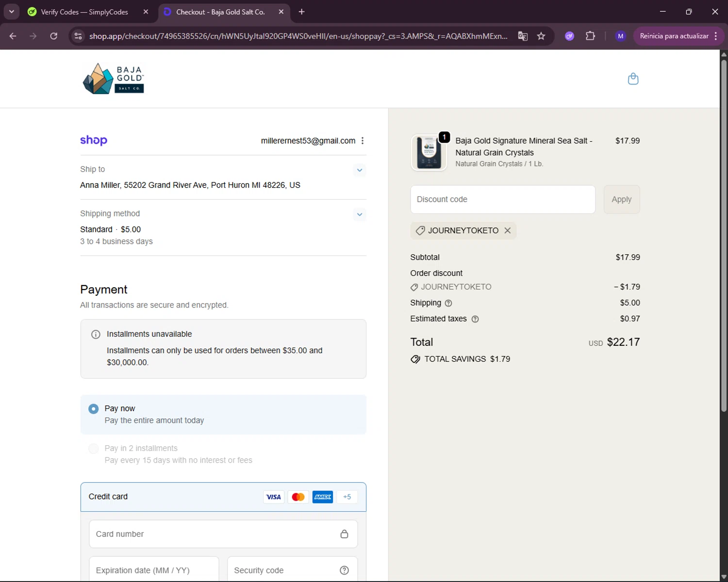Go back to previous page
728x582 pixels.
(x=13, y=36)
